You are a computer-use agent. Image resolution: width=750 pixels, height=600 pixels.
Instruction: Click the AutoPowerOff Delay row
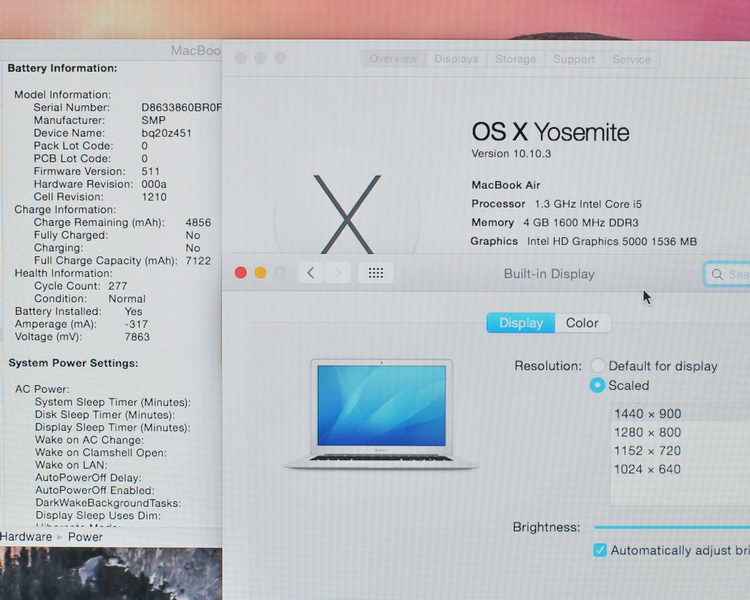pos(88,478)
